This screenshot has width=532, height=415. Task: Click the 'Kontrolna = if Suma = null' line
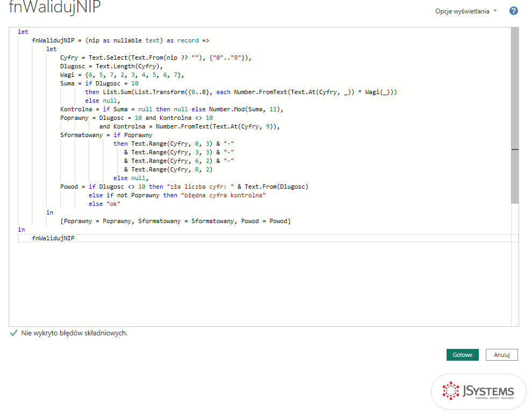click(x=171, y=109)
